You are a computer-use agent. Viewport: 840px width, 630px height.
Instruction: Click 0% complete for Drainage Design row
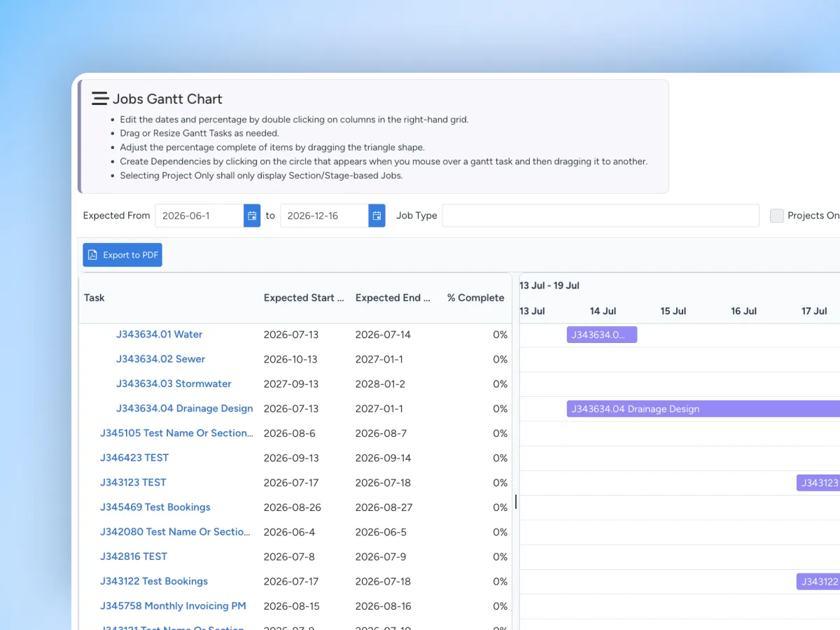click(x=500, y=409)
